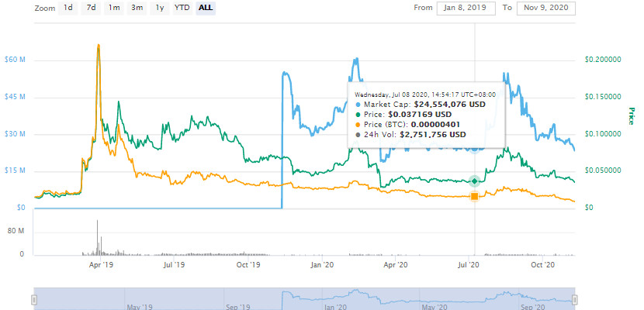Select the 7d zoom range

pos(91,8)
